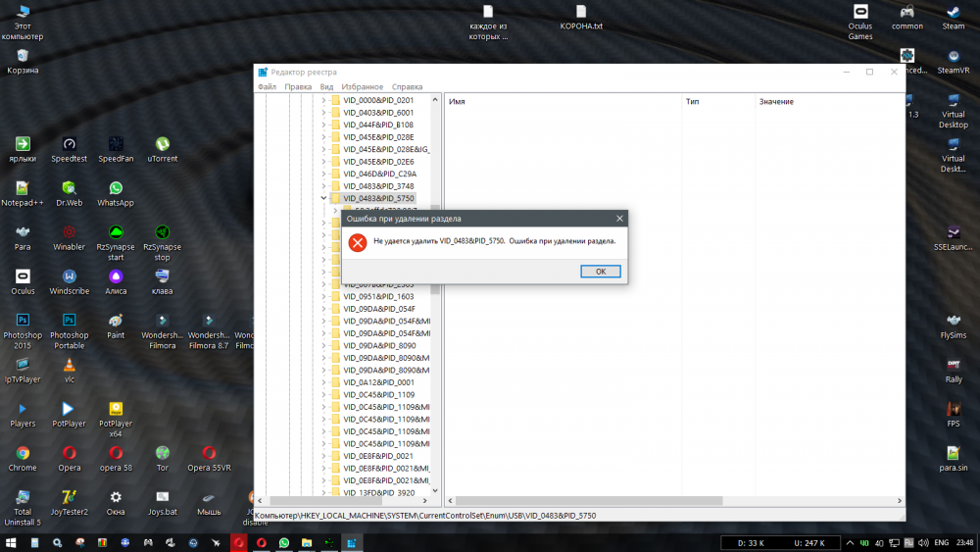Select the vlc desktop icon
Screen dimensions: 980x552
point(69,371)
